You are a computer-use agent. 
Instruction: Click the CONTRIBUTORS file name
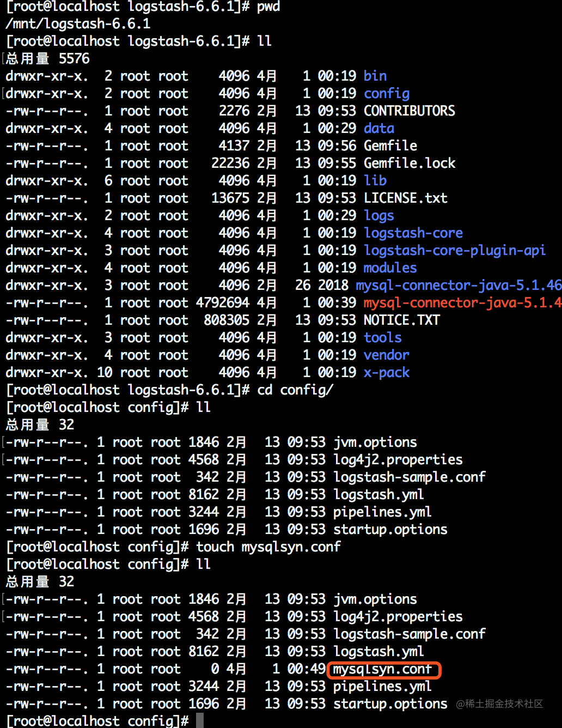[x=410, y=111]
